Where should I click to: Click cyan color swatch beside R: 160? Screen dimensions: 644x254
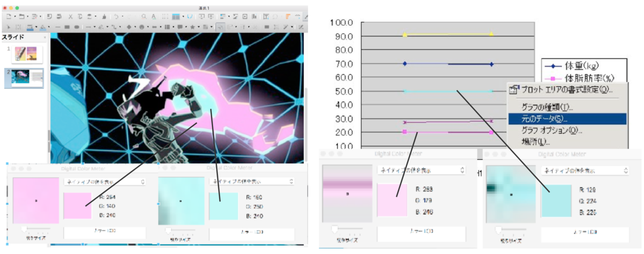click(x=223, y=206)
